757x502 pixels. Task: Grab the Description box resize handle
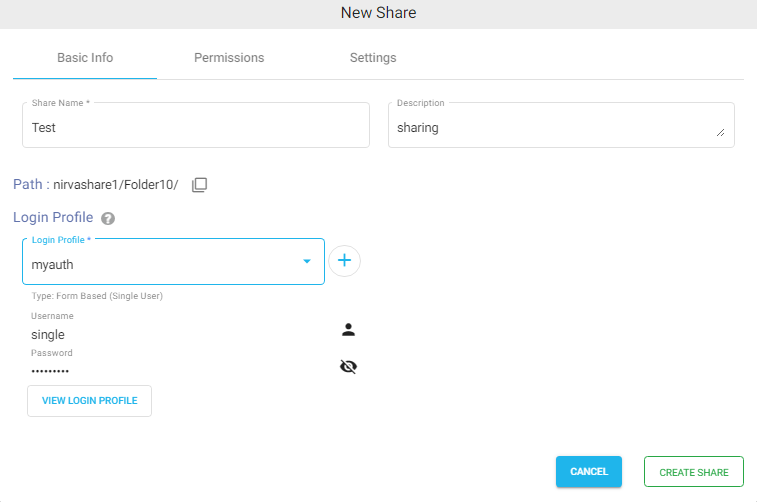720,132
